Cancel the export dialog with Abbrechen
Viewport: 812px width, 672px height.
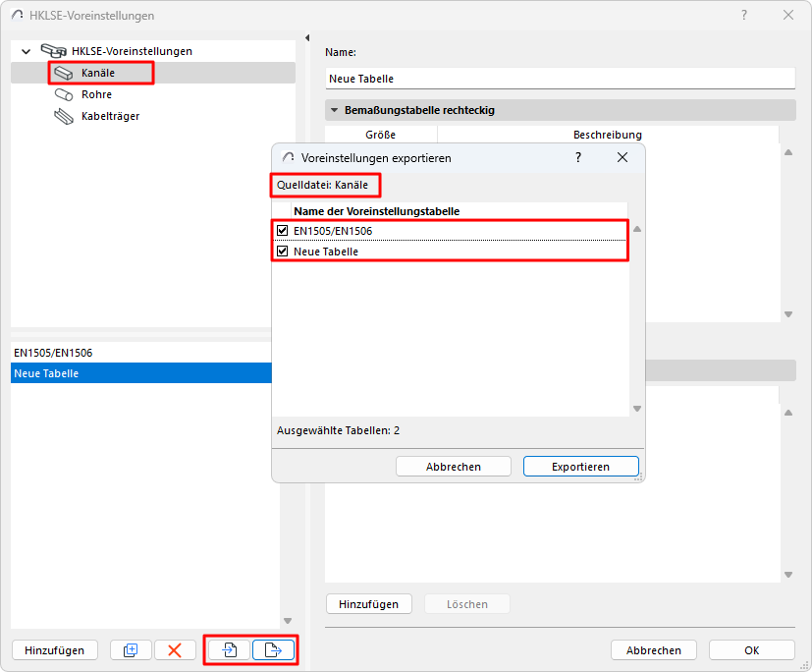[453, 467]
